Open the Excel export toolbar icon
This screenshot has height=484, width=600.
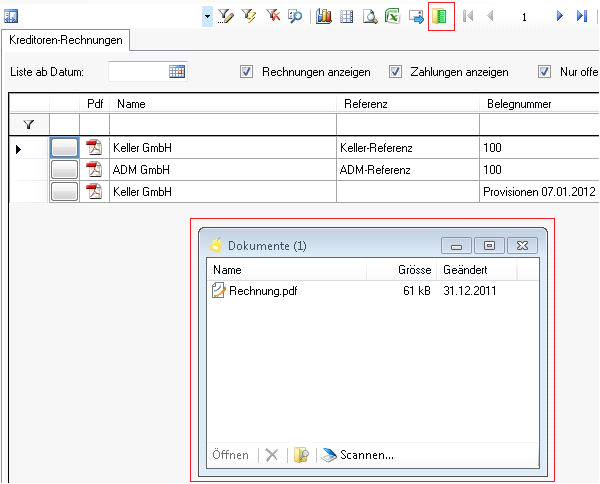[x=393, y=16]
